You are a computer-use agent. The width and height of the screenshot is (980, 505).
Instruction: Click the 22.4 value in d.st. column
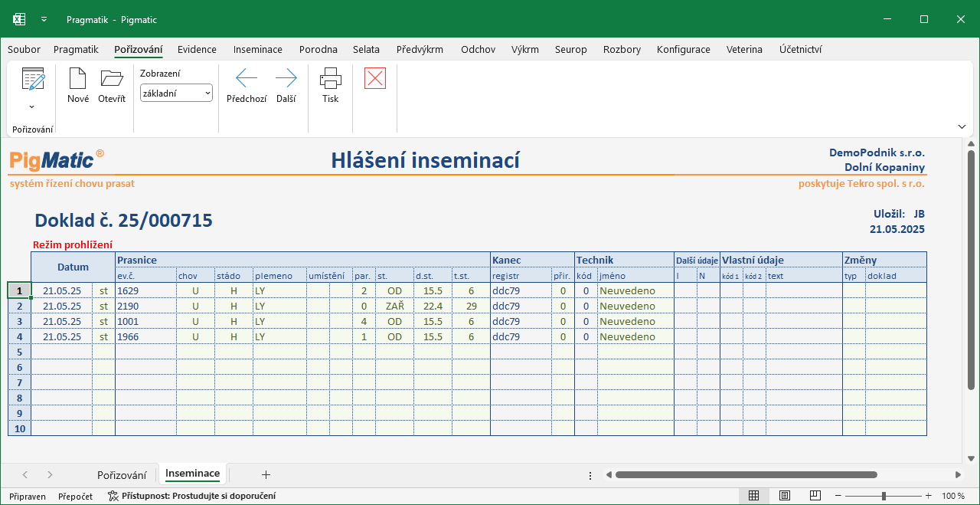(x=433, y=306)
